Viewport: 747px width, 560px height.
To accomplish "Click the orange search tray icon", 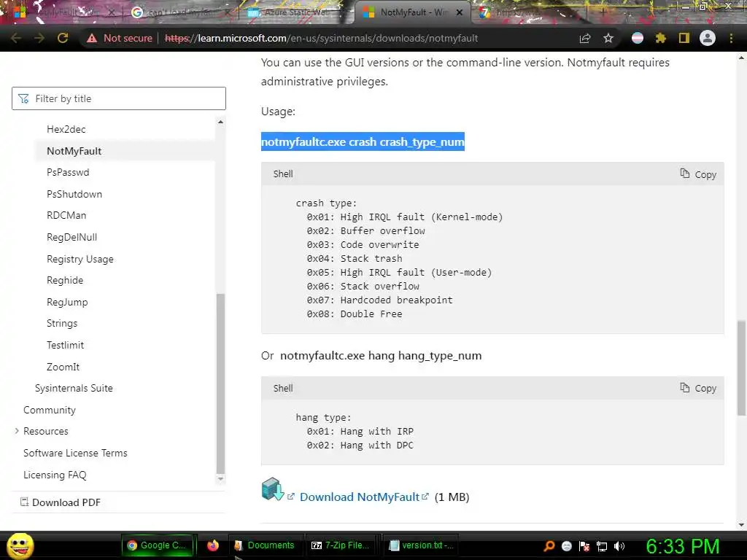I will click(x=549, y=546).
